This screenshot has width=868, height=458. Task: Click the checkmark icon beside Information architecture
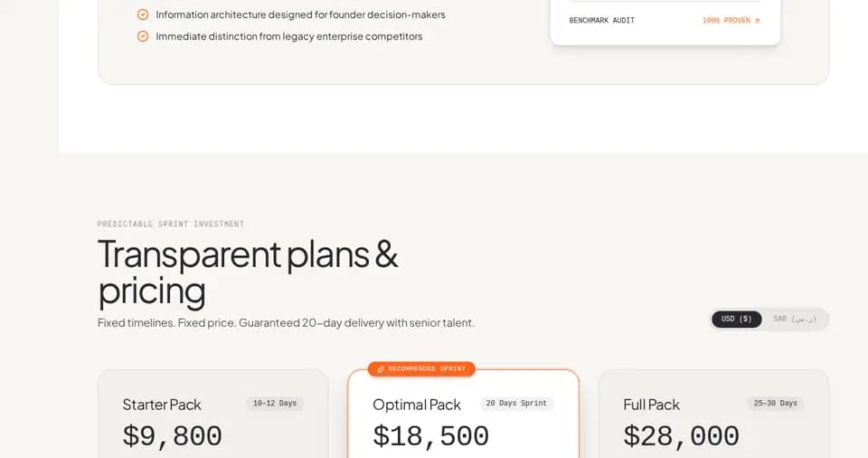coord(143,15)
